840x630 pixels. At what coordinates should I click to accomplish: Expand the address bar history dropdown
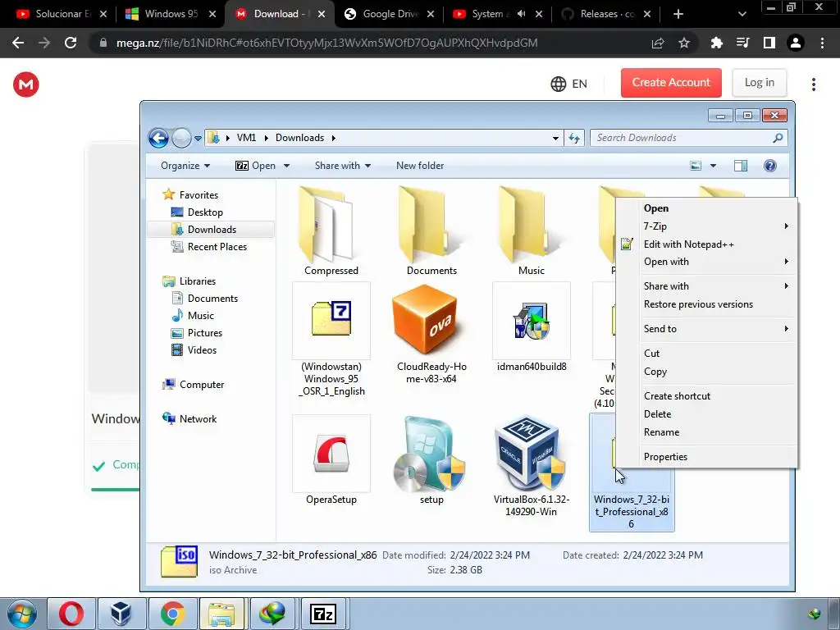coord(555,138)
